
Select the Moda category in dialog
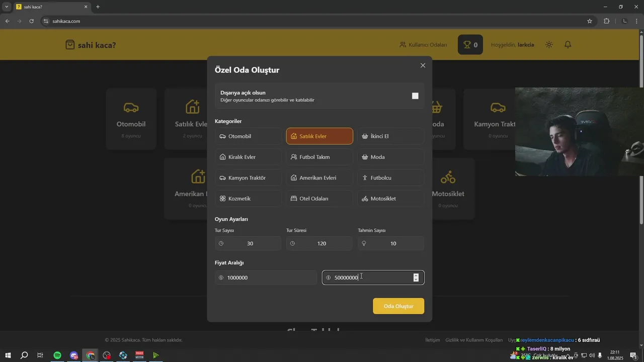click(391, 157)
